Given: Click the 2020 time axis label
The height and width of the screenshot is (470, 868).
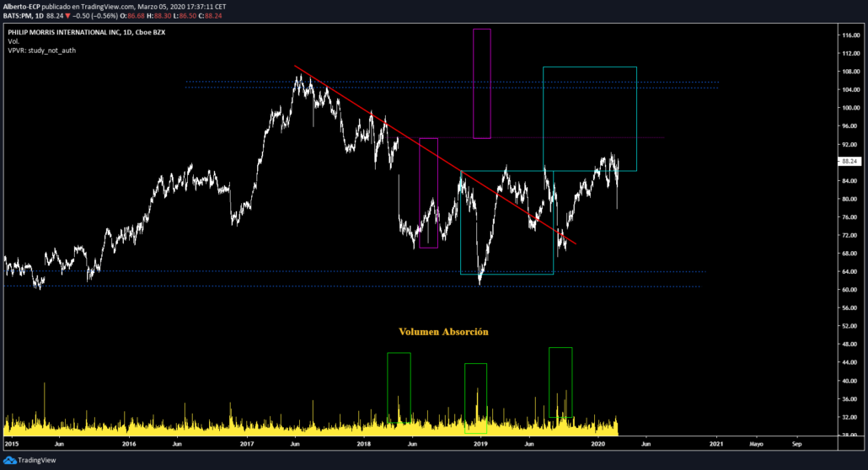Looking at the screenshot, I should coord(597,444).
